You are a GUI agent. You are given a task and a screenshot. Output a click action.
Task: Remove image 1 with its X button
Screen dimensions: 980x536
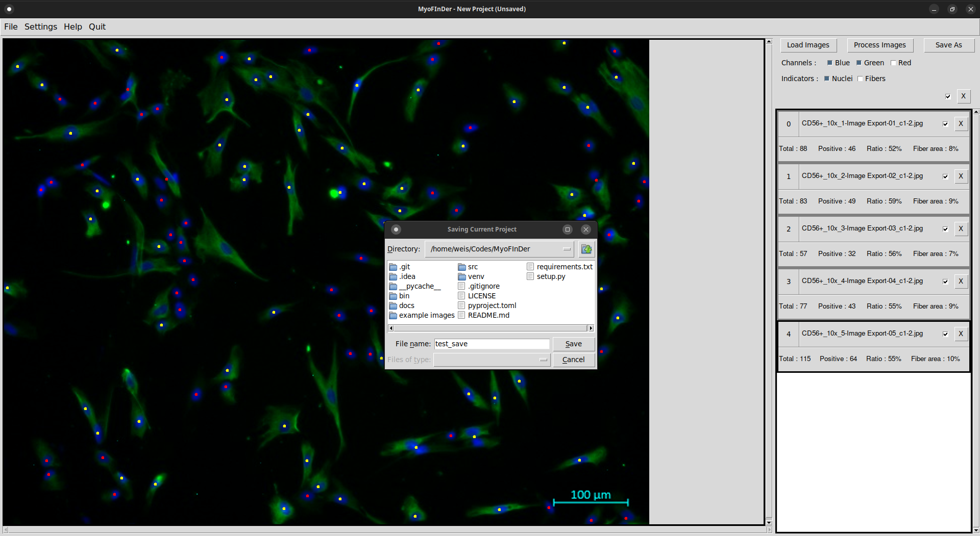961,176
